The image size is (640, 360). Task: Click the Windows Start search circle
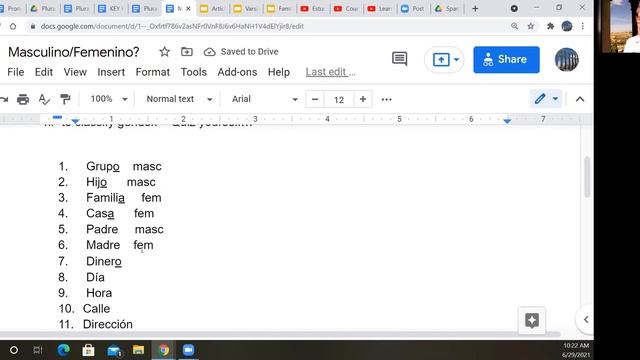tap(13, 350)
